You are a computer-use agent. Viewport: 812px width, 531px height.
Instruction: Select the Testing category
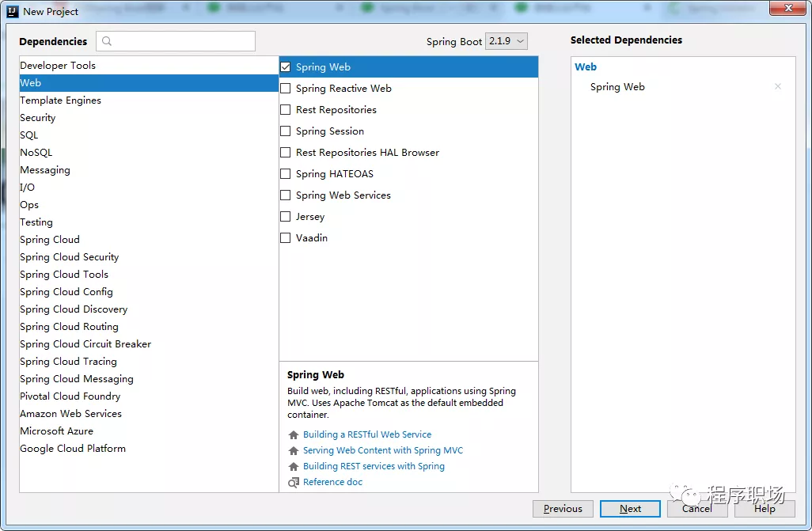pos(149,222)
